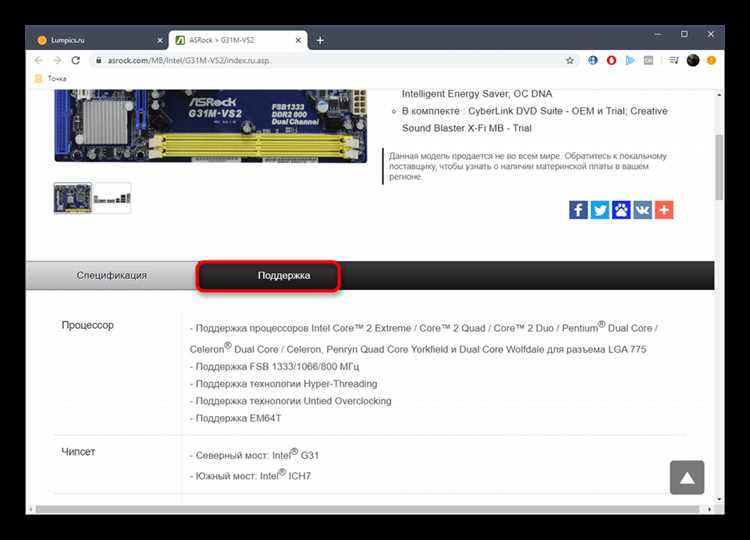Click the address bar URL field

point(330,60)
